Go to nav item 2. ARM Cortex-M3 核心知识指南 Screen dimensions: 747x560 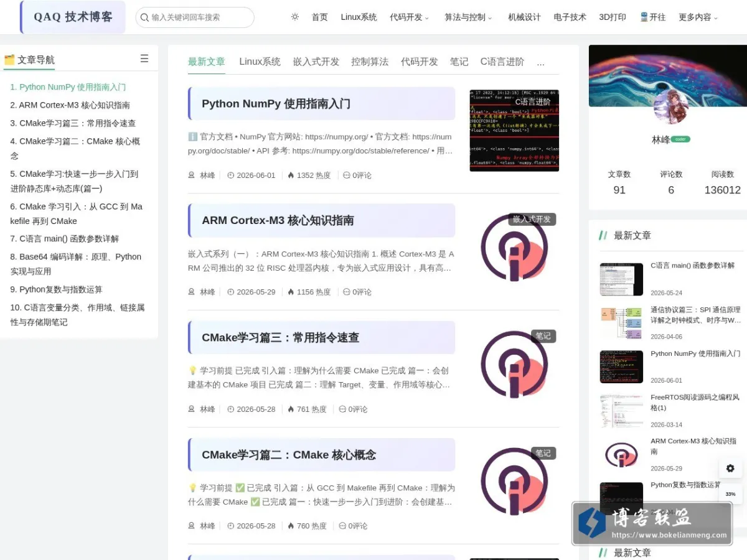70,105
